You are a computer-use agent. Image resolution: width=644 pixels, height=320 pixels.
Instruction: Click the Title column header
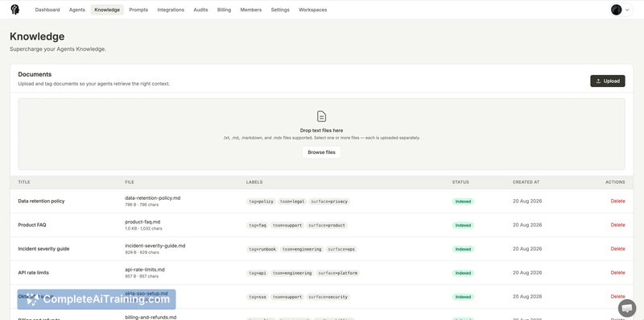tap(24, 182)
